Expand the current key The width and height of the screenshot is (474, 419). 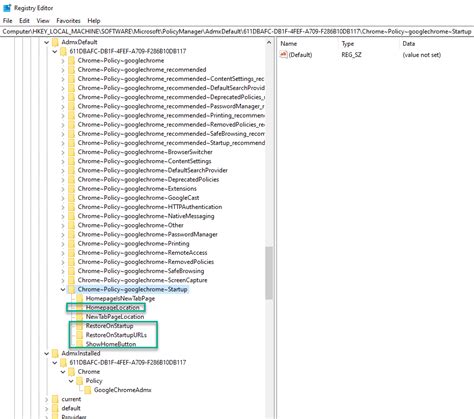click(x=47, y=399)
